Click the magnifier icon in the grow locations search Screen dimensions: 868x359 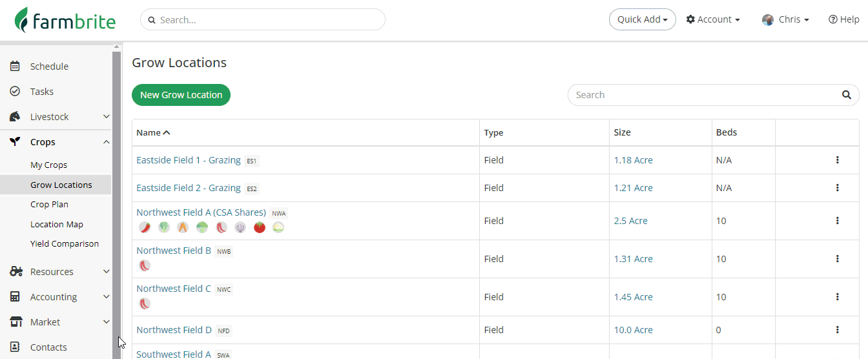pos(846,95)
